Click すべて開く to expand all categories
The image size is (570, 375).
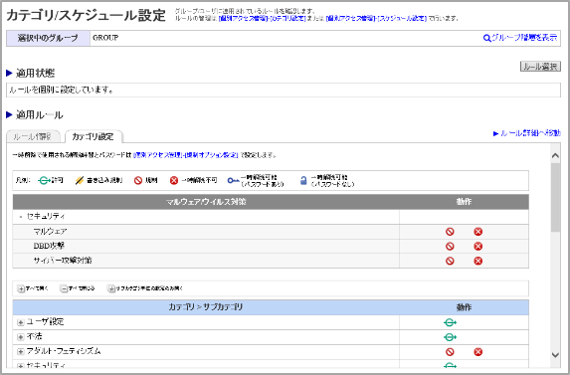click(33, 289)
